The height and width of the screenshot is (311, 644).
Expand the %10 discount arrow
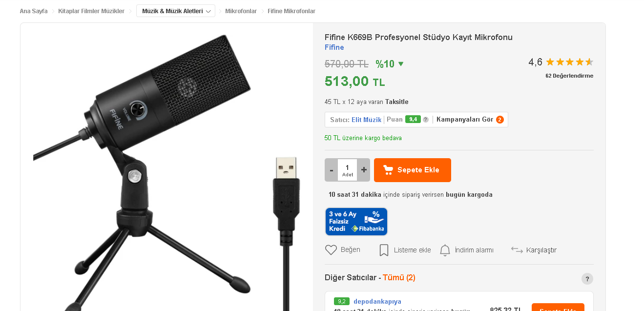point(401,64)
